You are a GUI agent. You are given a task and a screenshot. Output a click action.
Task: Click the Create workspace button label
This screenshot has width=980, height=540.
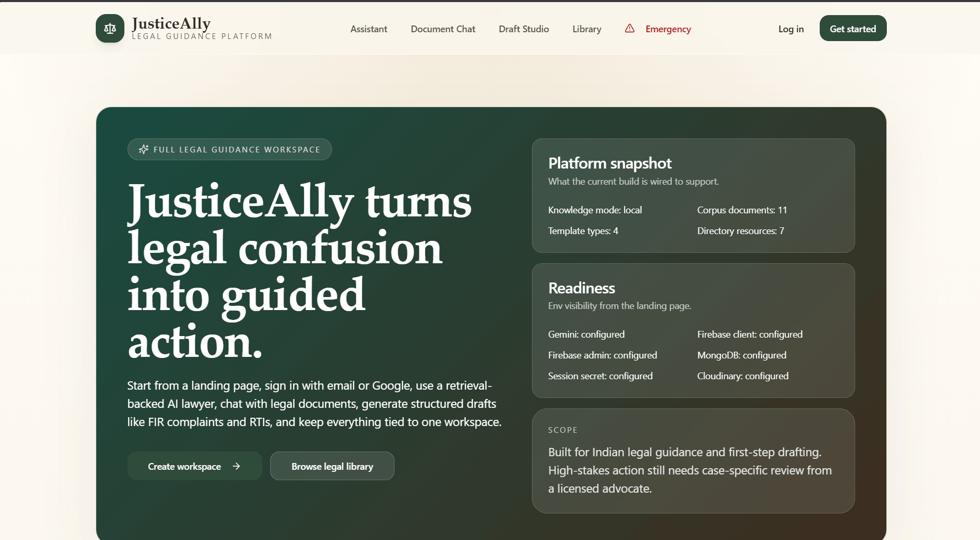(x=184, y=467)
